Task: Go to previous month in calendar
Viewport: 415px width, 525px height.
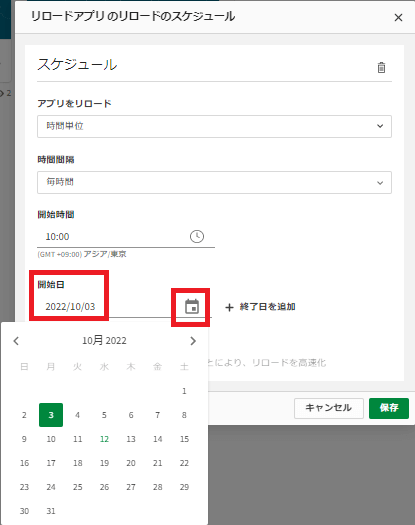Action: point(16,341)
